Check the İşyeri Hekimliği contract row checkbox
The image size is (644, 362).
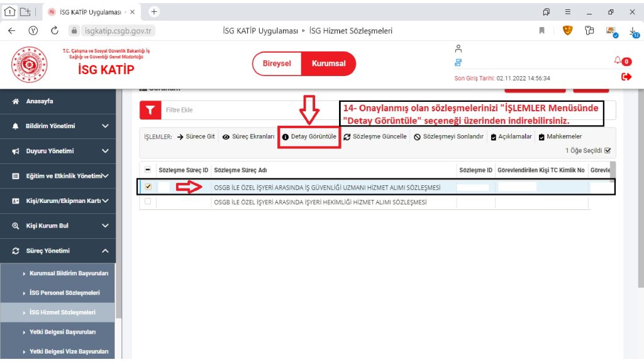coord(148,202)
